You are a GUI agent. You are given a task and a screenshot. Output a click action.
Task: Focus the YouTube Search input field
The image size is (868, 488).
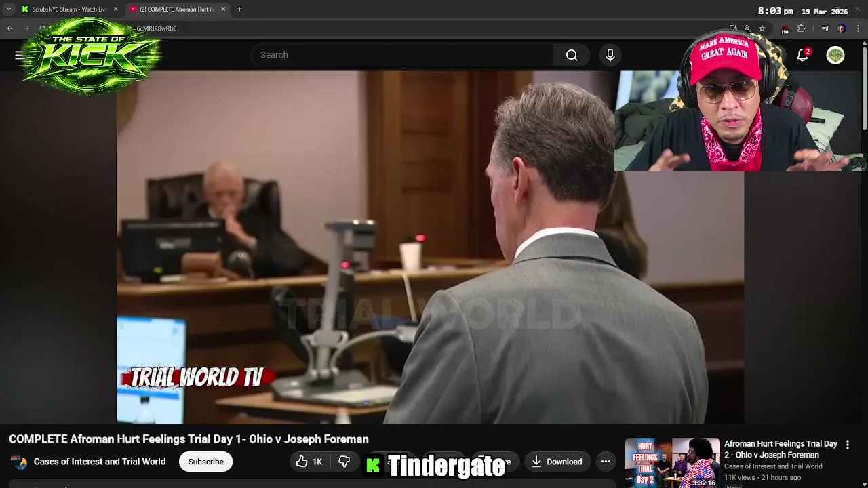403,55
